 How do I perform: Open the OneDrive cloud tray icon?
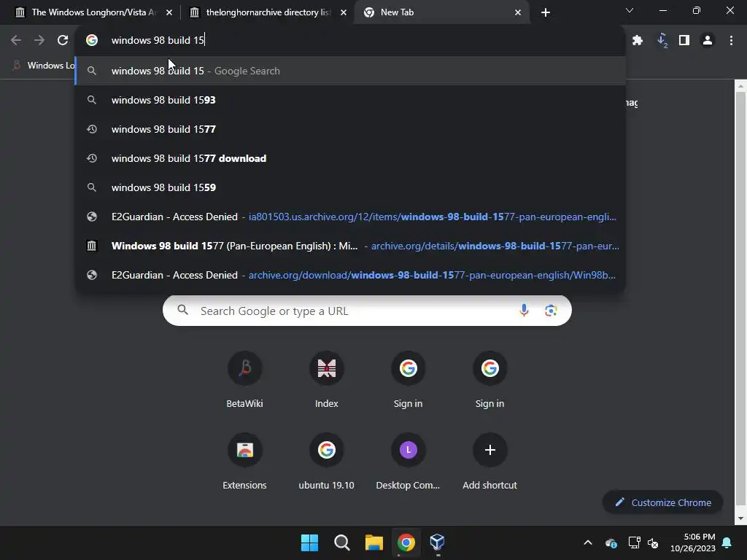[611, 542]
